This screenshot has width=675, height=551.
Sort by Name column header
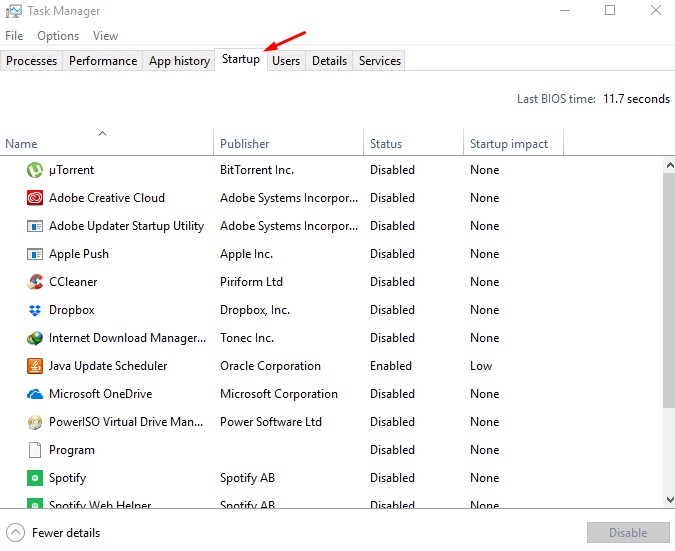21,144
